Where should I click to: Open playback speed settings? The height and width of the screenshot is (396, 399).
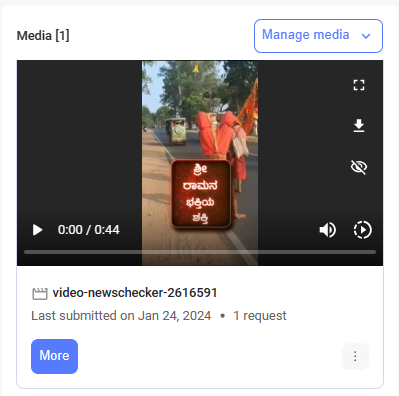point(362,230)
